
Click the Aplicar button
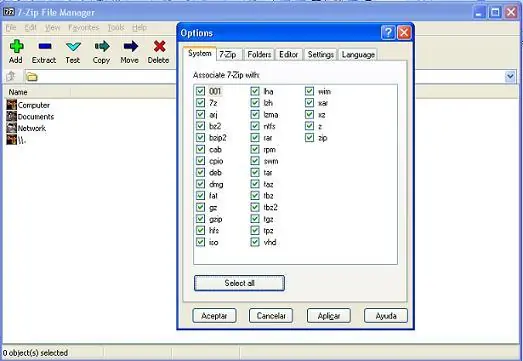click(329, 316)
